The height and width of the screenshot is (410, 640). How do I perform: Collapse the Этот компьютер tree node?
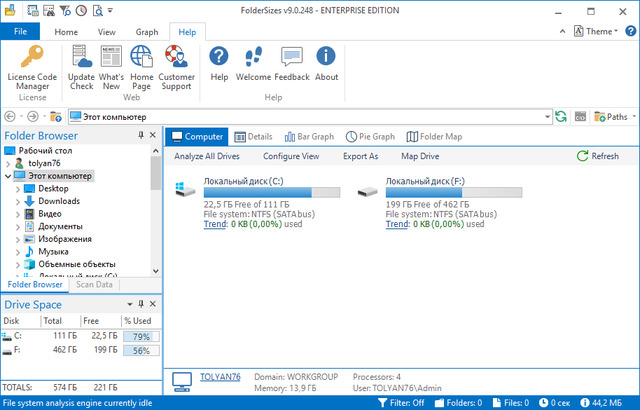[x=7, y=176]
